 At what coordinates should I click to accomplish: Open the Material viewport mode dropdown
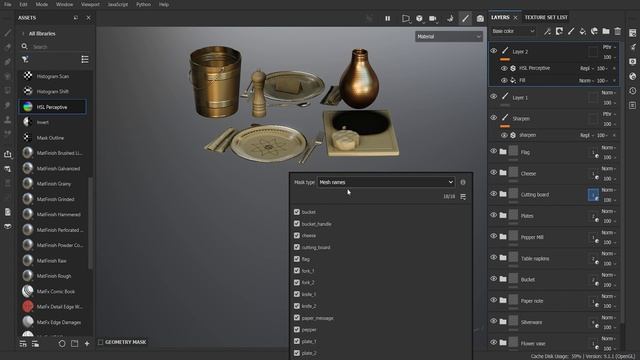click(x=449, y=37)
